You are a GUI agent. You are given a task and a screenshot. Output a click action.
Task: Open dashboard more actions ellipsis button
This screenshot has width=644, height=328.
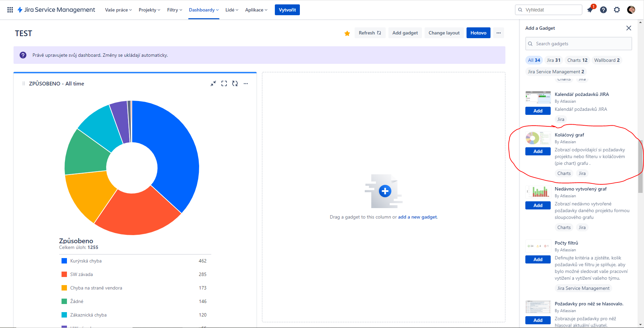tap(499, 33)
